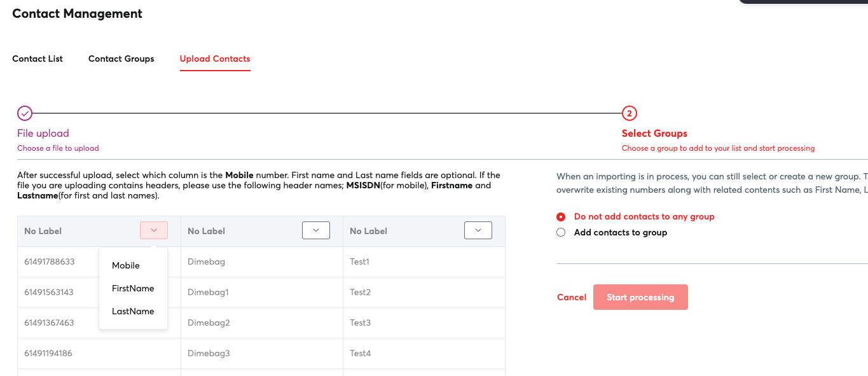Click the Contact Management page title

click(77, 13)
